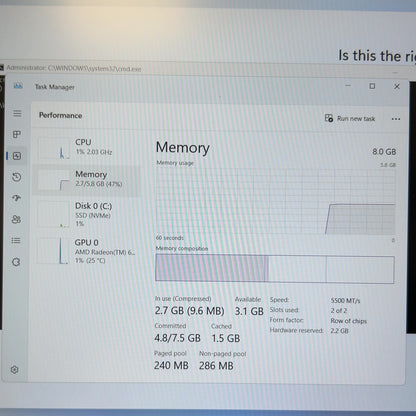Open the hamburger navigation menu

pos(17,113)
